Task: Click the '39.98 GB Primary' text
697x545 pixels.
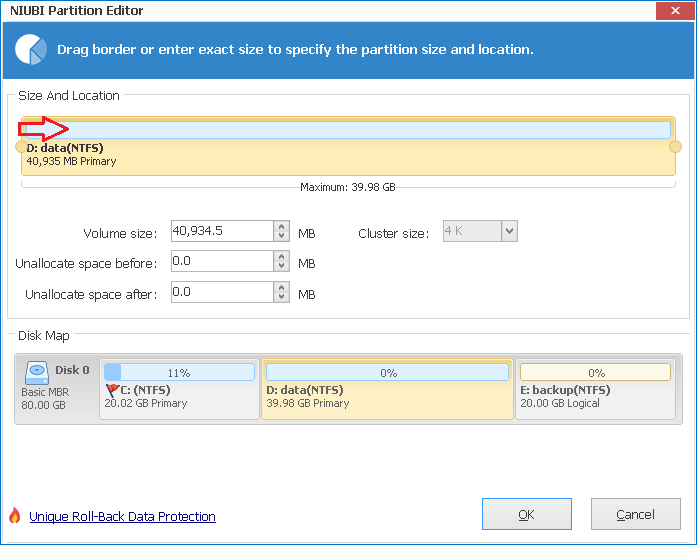Action: (308, 403)
